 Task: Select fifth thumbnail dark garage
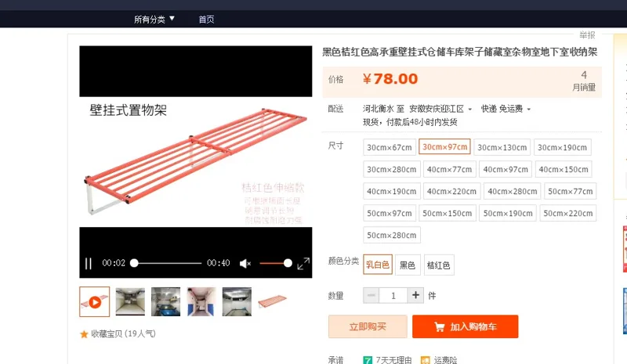(x=237, y=301)
